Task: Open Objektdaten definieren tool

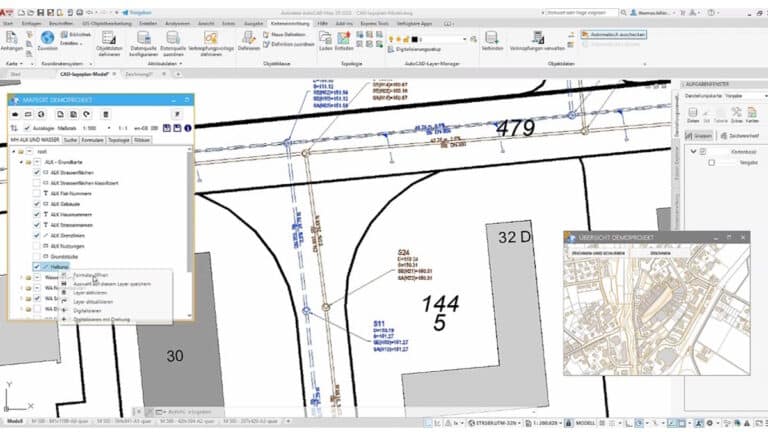Action: pos(110,40)
